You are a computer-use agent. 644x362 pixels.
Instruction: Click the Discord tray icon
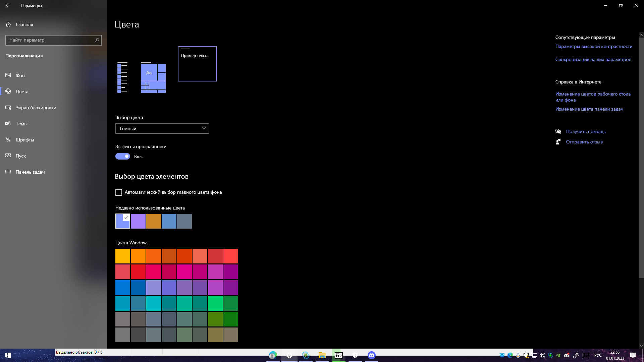tap(567, 355)
